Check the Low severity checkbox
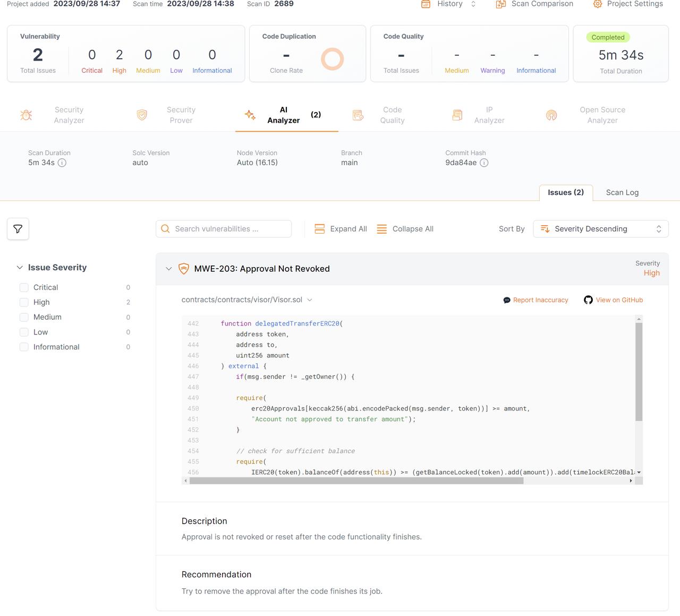680x616 pixels. coord(24,332)
